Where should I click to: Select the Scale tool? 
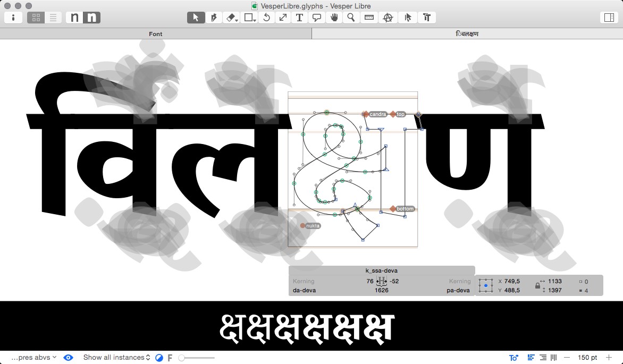pos(283,17)
